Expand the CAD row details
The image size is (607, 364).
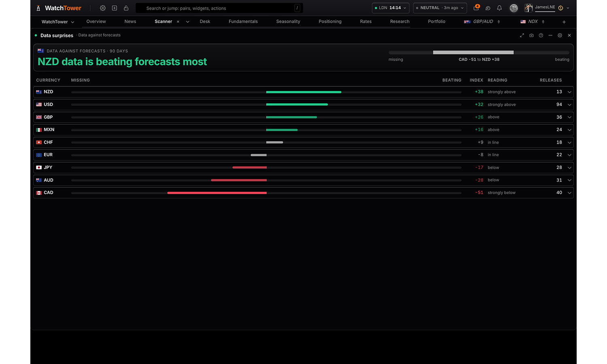pos(569,193)
